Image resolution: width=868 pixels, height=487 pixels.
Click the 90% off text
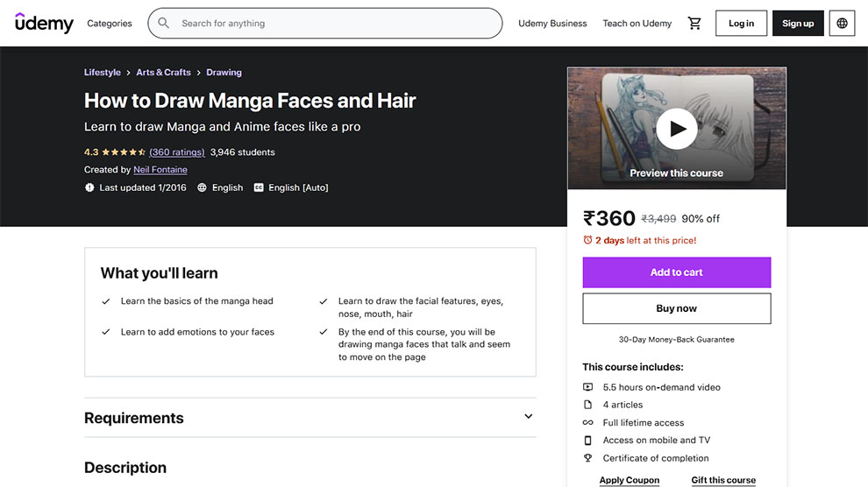click(x=701, y=218)
